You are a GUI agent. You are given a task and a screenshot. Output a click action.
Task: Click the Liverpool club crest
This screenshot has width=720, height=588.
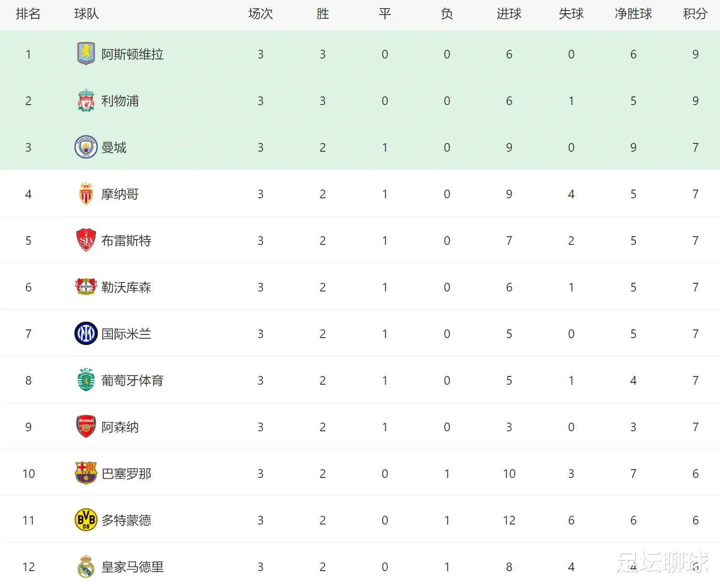coord(86,101)
